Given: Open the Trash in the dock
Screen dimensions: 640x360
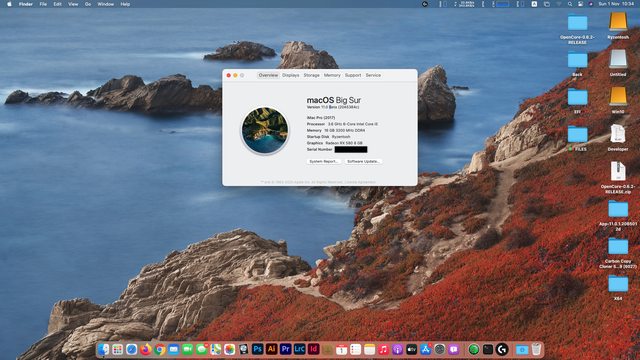Looking at the screenshot, I should click(x=536, y=349).
